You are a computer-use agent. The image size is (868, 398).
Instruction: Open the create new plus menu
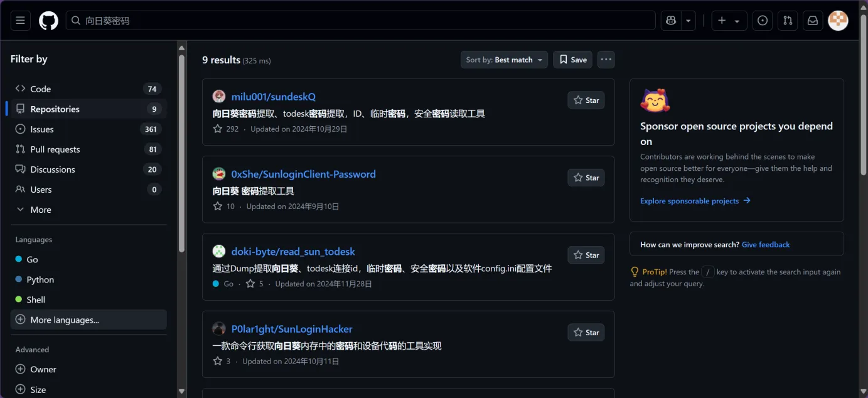click(729, 21)
